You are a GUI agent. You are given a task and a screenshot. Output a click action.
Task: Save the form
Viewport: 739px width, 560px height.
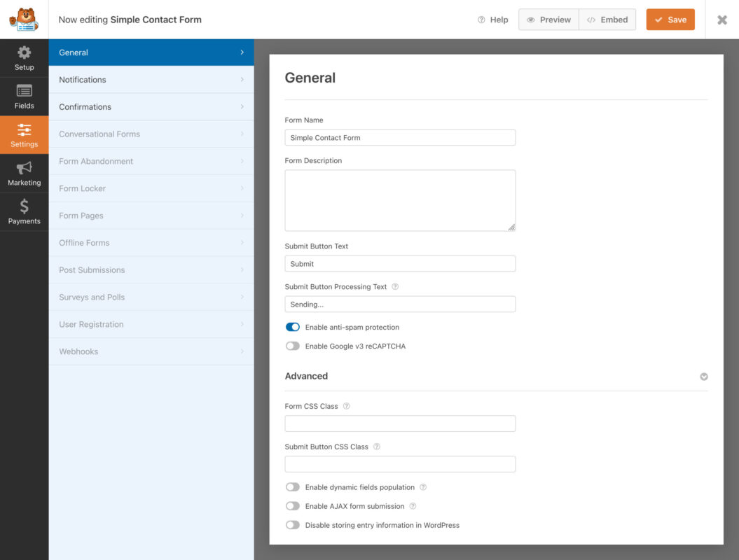670,20
